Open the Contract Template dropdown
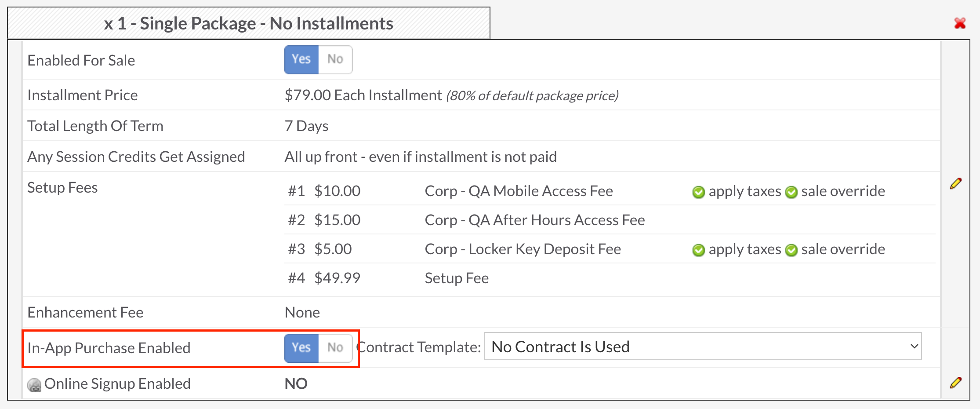Screen dimensions: 980x409 [702, 347]
